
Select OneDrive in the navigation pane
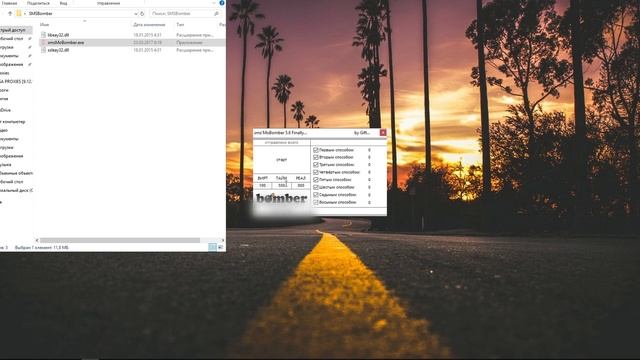tap(6, 110)
